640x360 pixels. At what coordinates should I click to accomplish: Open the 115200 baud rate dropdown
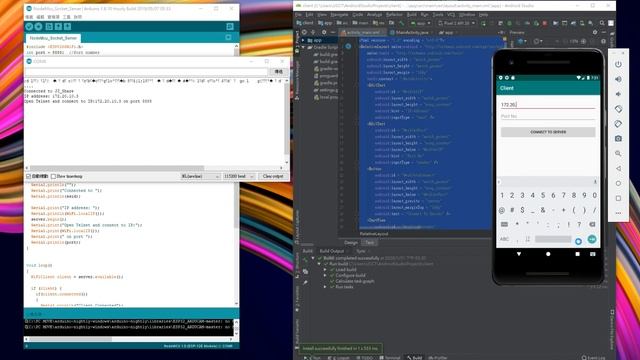pos(238,176)
